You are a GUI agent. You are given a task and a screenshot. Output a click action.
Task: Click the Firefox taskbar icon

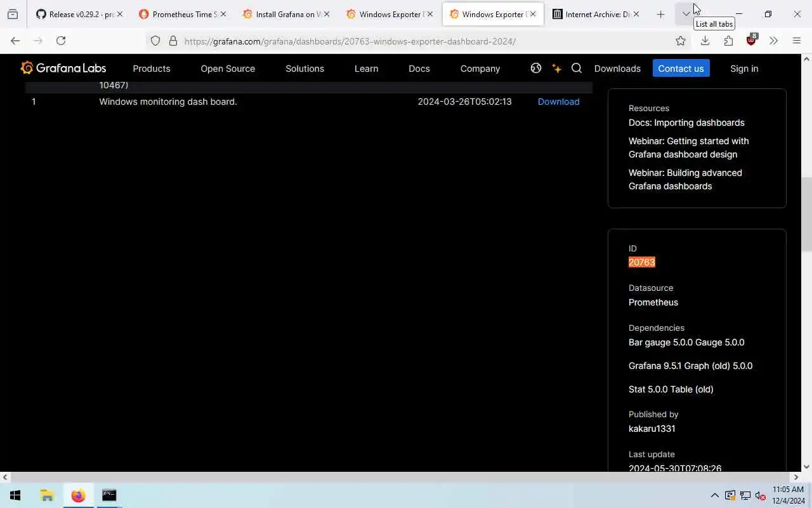coord(78,495)
